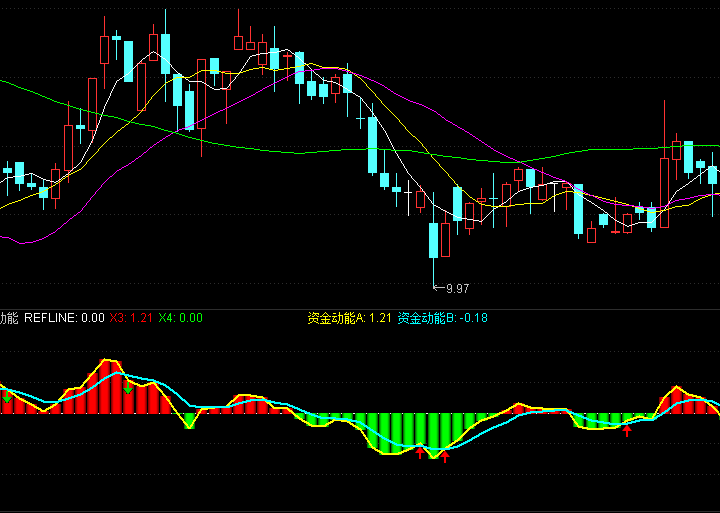Click the yellow 资金动能A: 1.21 label

(x=349, y=318)
